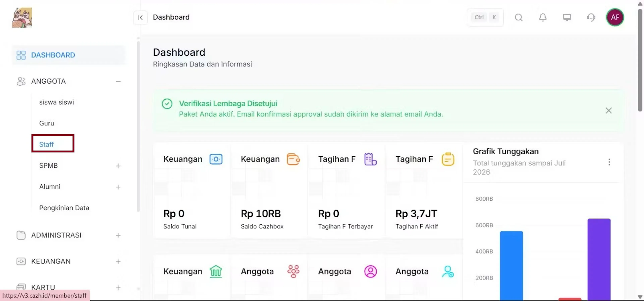Expand the Alumni submenu
This screenshot has height=301, width=644.
[118, 187]
